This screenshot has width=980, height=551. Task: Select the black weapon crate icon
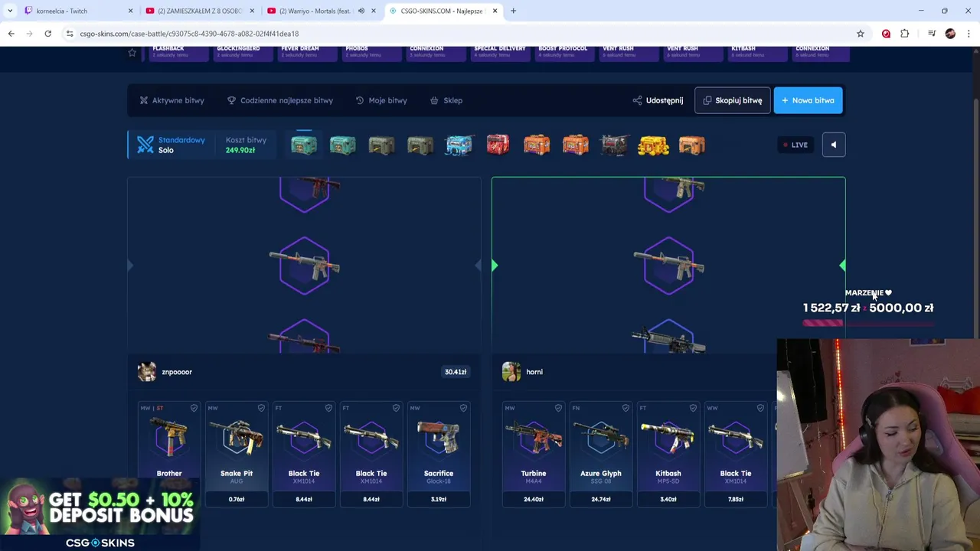pyautogui.click(x=614, y=145)
